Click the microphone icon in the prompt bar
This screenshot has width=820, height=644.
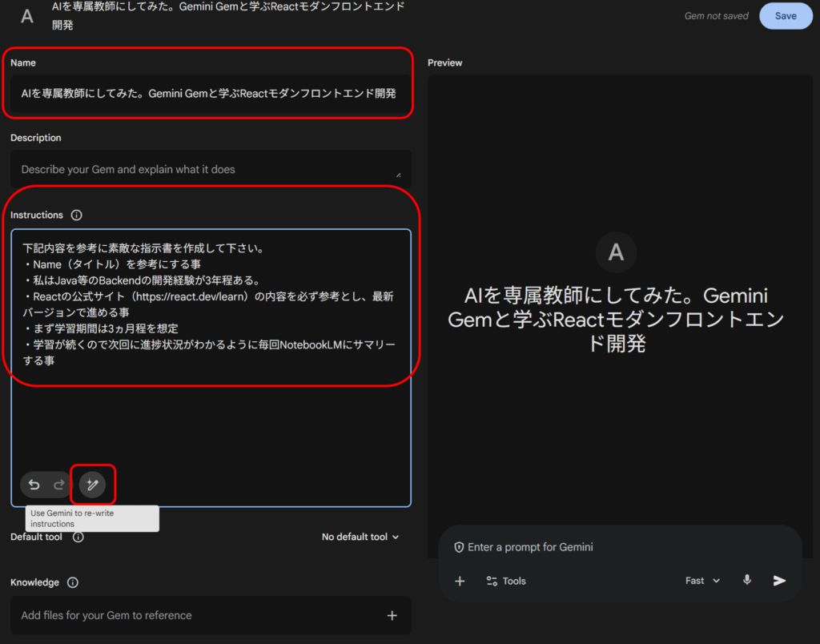747,581
